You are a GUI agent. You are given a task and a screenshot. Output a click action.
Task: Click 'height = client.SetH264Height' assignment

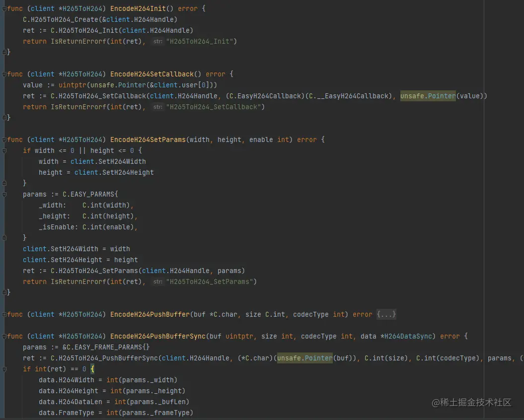pyautogui.click(x=96, y=172)
